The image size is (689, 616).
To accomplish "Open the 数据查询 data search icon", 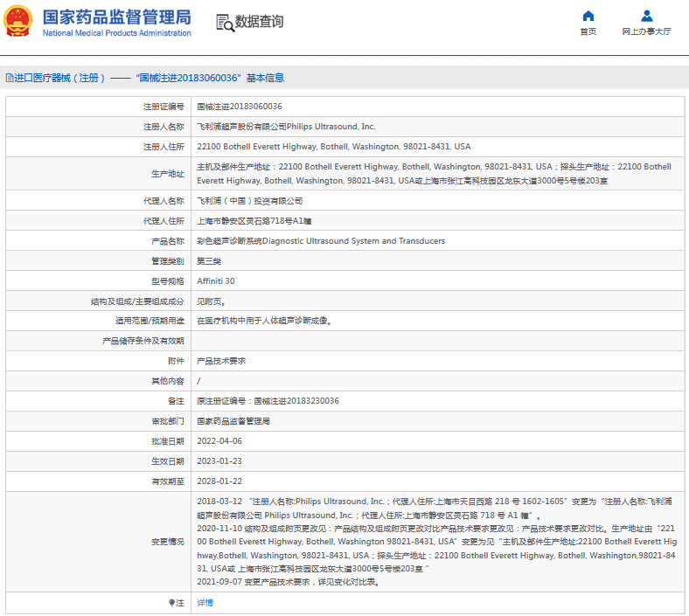I will [225, 23].
